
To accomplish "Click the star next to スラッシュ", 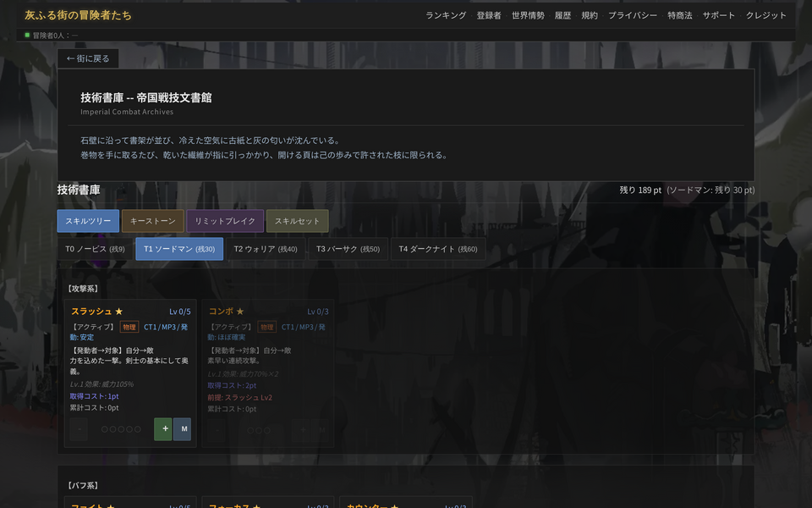I will point(119,312).
